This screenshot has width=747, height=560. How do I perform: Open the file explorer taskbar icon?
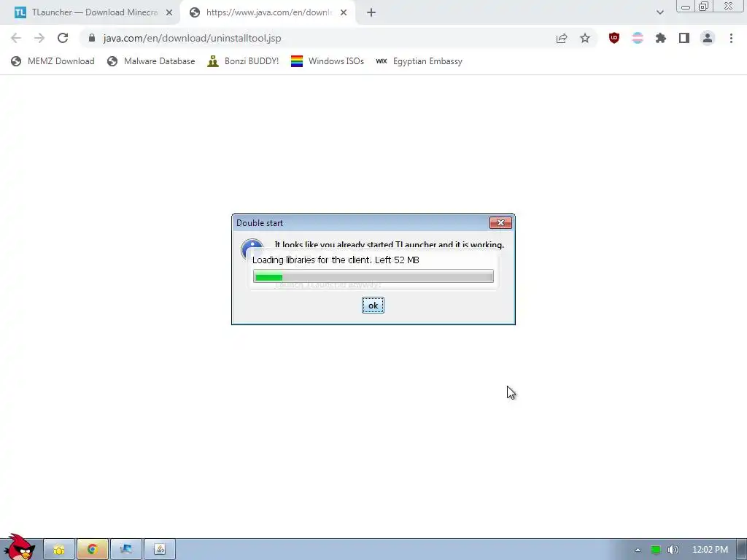(59, 550)
